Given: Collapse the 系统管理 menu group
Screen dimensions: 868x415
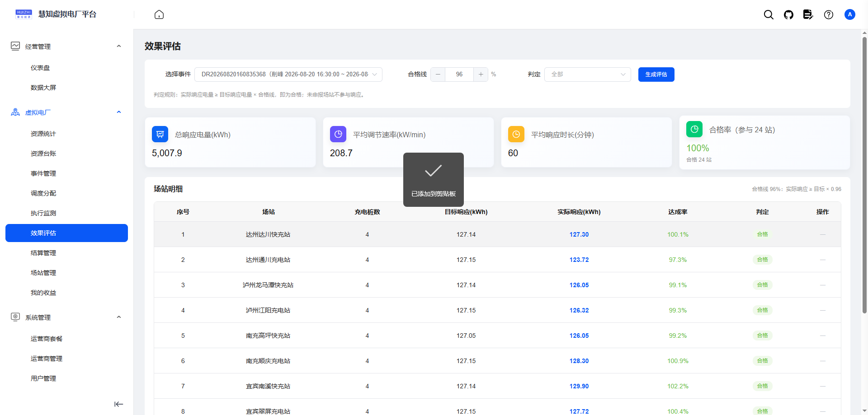Looking at the screenshot, I should click(x=119, y=317).
